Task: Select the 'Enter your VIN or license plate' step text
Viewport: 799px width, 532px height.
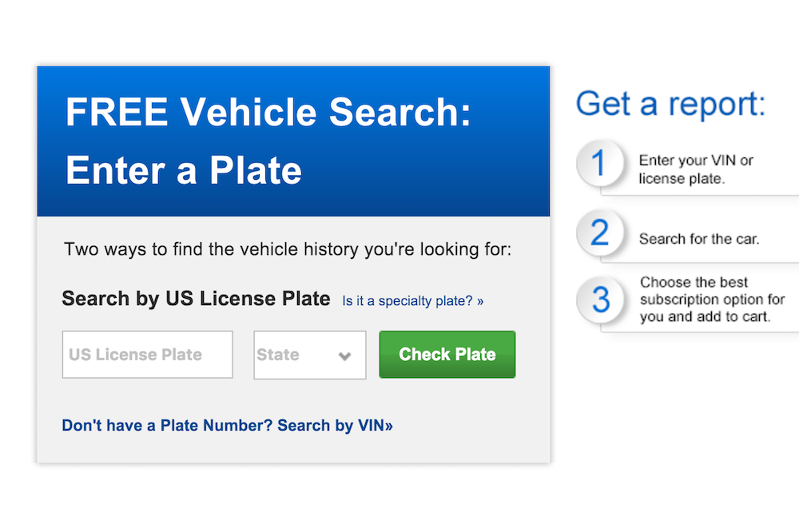Action: click(695, 169)
